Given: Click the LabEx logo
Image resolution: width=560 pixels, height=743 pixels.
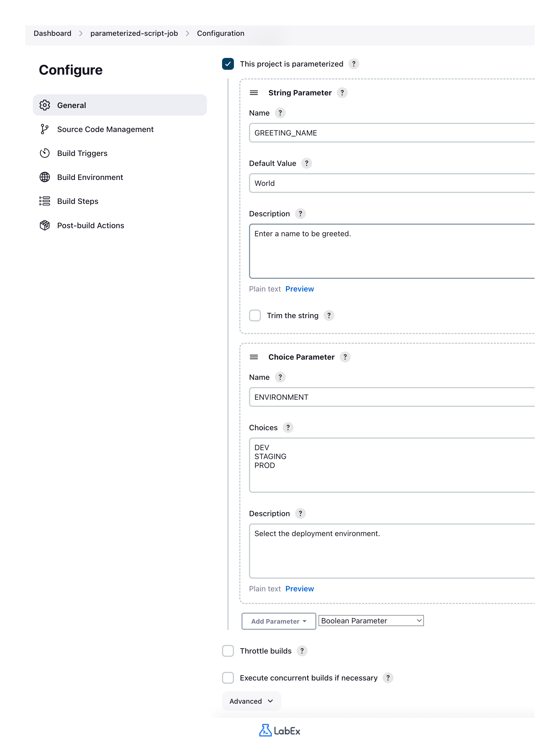Looking at the screenshot, I should 279,730.
